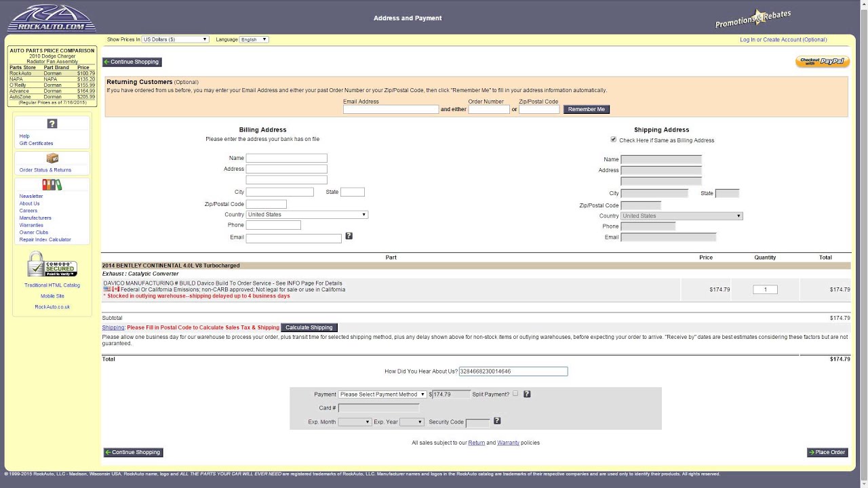Open Order Status & Returns link
The width and height of the screenshot is (868, 488).
45,170
